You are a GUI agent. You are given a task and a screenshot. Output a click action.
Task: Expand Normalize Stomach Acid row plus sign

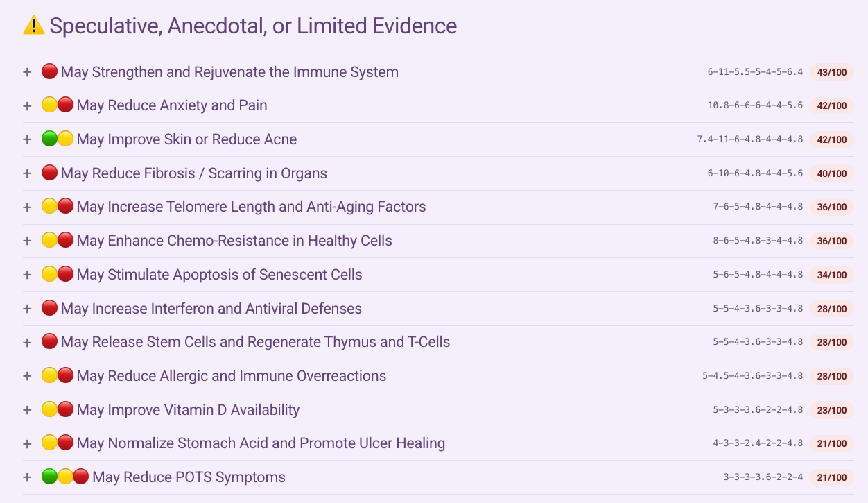(27, 443)
